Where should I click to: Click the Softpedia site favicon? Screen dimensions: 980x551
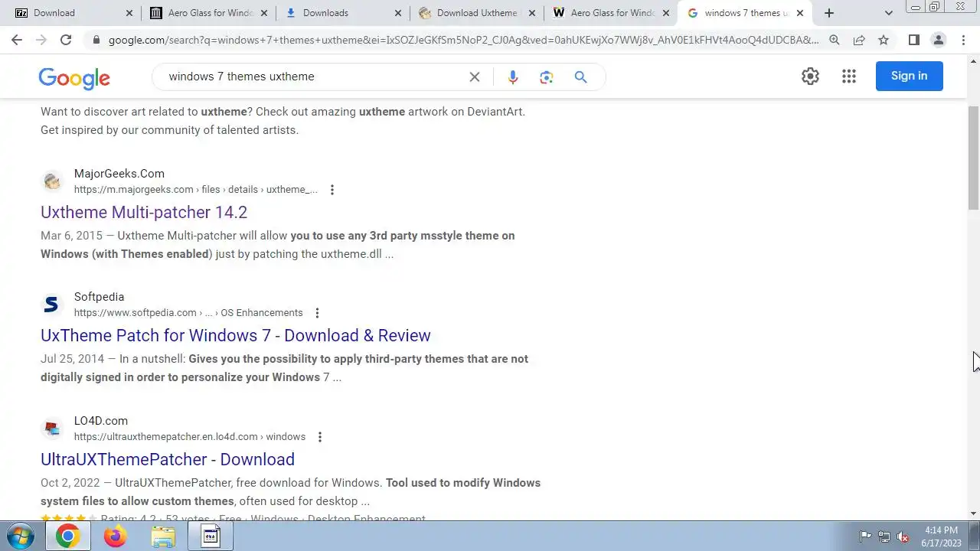coord(51,305)
